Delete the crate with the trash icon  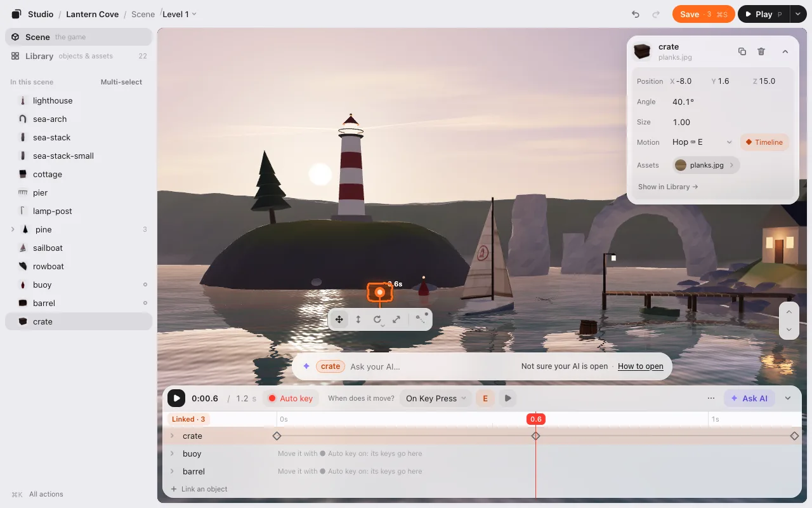(x=761, y=51)
